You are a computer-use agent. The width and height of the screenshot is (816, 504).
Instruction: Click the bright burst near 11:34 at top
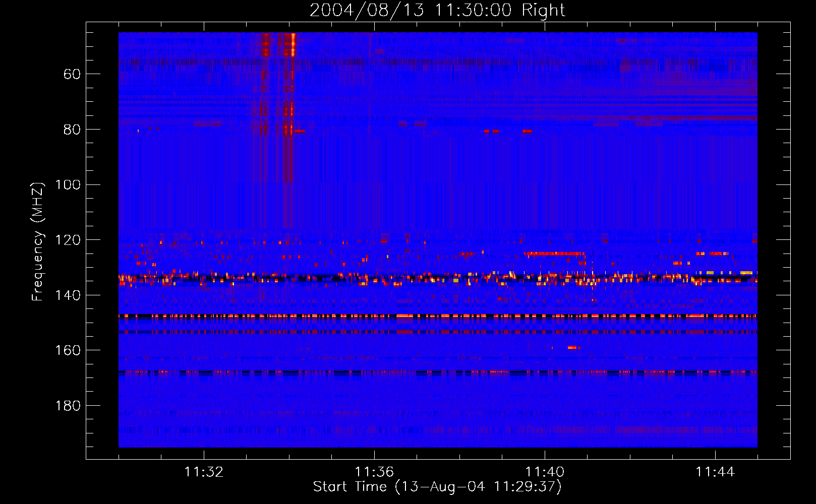click(x=292, y=44)
